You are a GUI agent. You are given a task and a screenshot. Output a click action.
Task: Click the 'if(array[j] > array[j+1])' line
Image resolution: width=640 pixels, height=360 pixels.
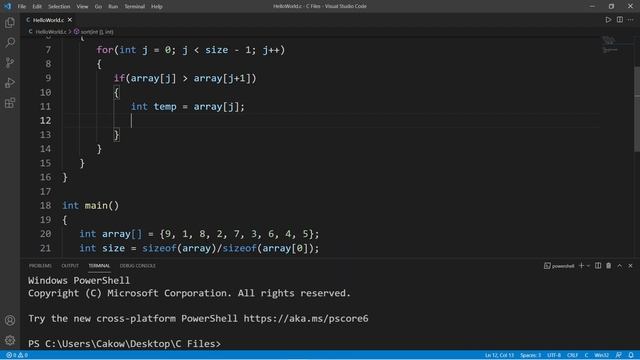click(x=185, y=78)
